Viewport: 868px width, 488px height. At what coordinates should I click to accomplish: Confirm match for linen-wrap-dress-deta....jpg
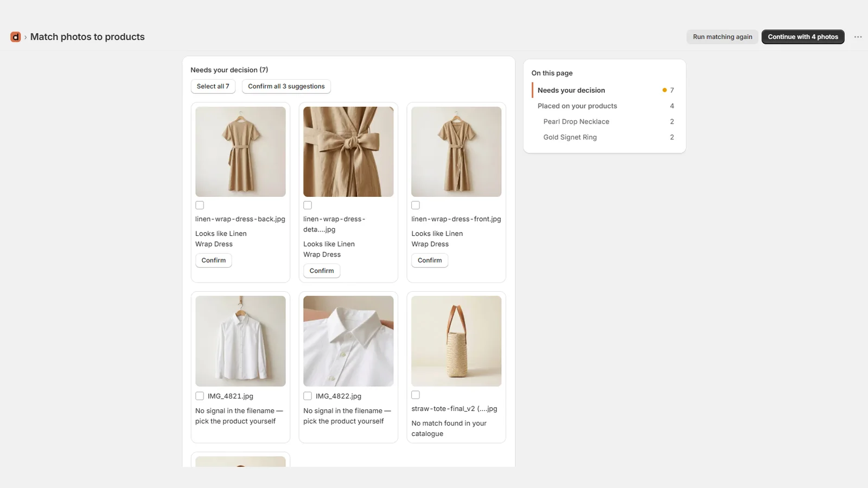coord(322,271)
